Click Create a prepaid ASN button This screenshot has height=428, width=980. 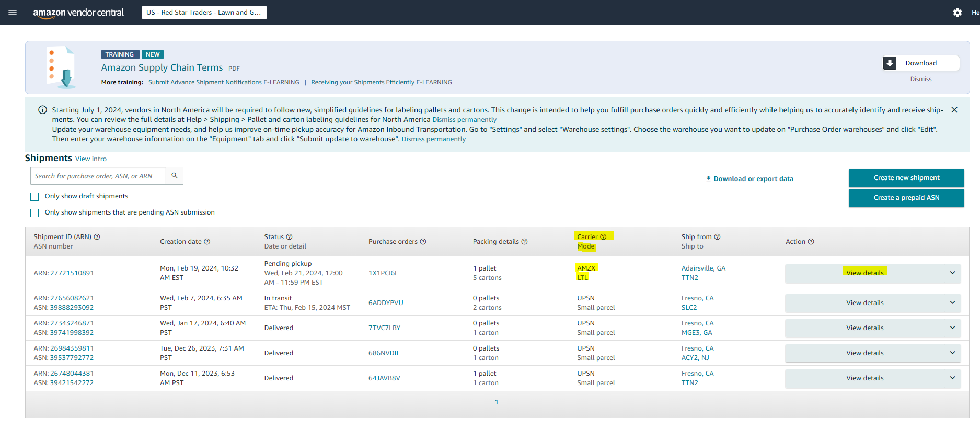point(906,198)
